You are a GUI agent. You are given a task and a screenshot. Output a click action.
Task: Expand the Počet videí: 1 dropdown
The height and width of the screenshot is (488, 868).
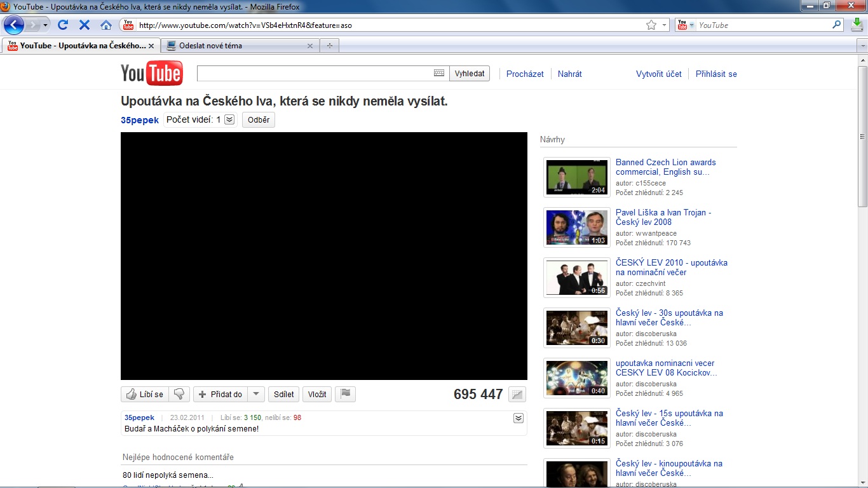[x=200, y=119]
